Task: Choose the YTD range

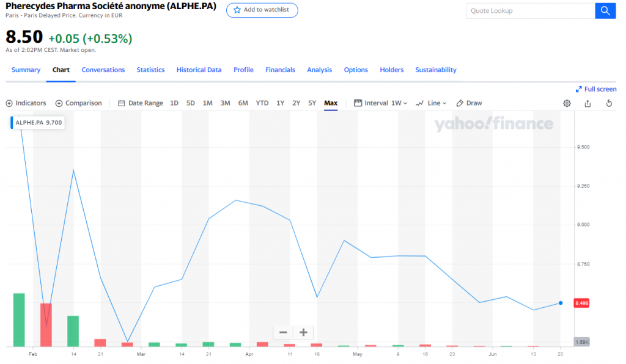Action: coord(262,103)
